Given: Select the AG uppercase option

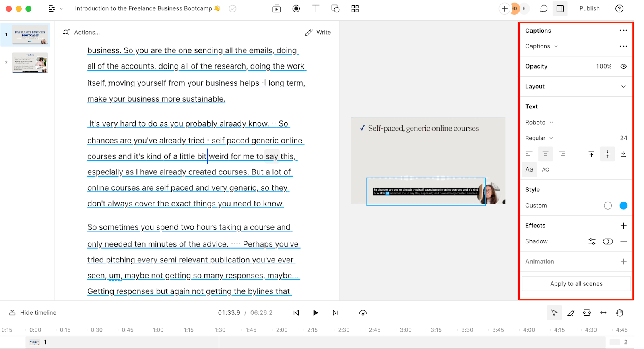Looking at the screenshot, I should click(x=545, y=170).
